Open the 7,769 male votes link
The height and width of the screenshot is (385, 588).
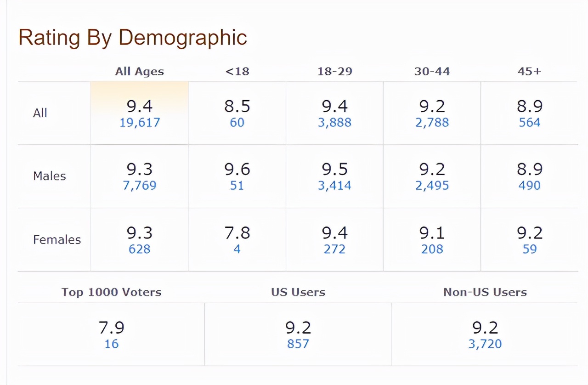pyautogui.click(x=140, y=186)
